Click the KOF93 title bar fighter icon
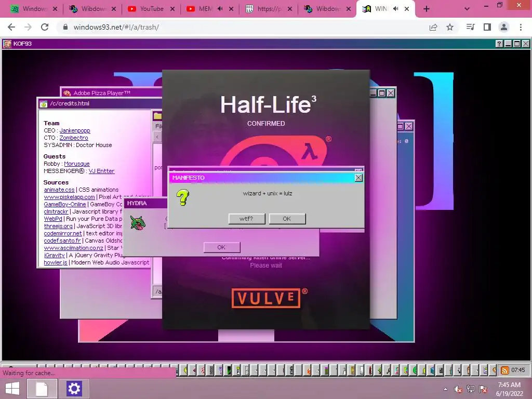This screenshot has height=399, width=532. click(7, 44)
